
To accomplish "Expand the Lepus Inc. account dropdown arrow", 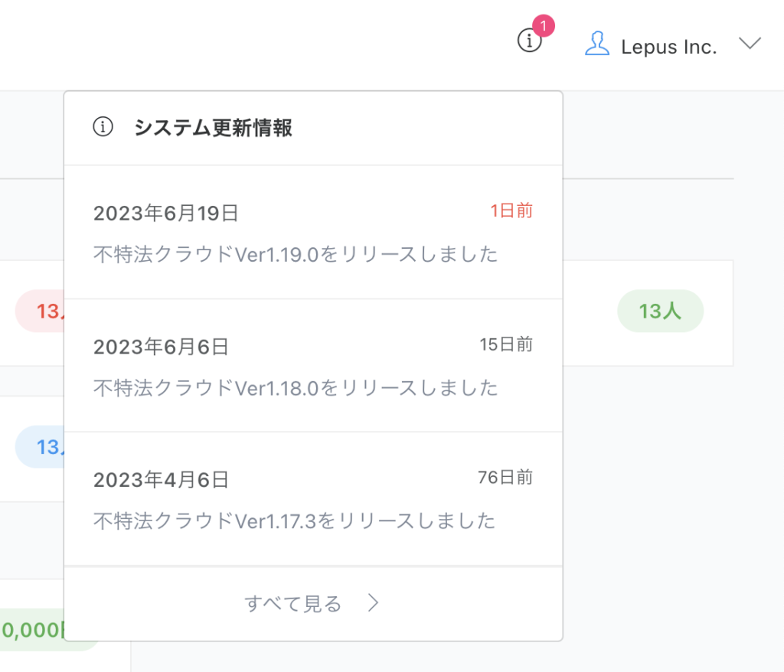I will pos(750,44).
